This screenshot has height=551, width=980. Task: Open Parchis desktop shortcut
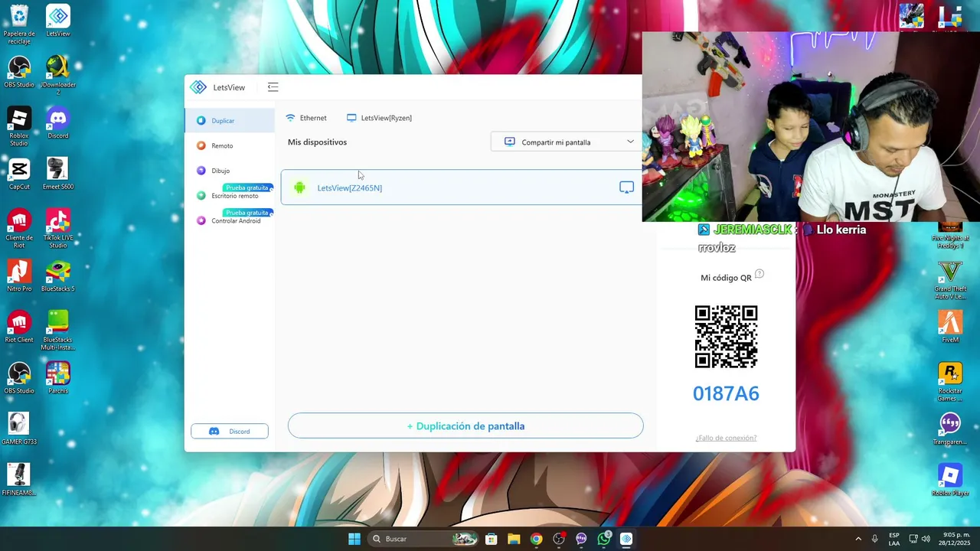(57, 378)
